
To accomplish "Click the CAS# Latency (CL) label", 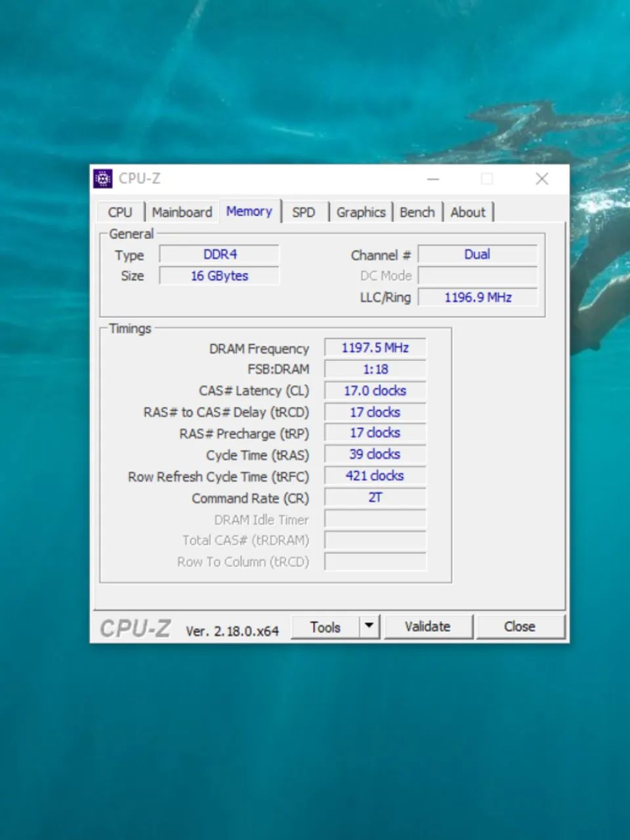I will (254, 391).
